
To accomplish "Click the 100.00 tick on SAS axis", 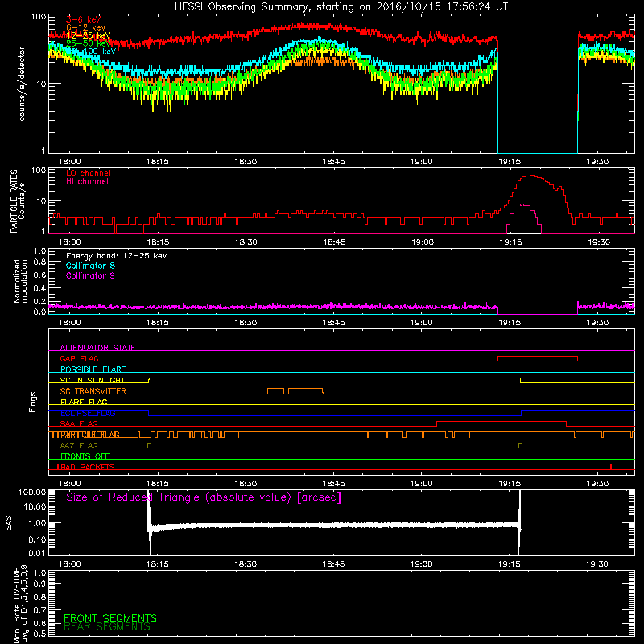I will (32, 493).
